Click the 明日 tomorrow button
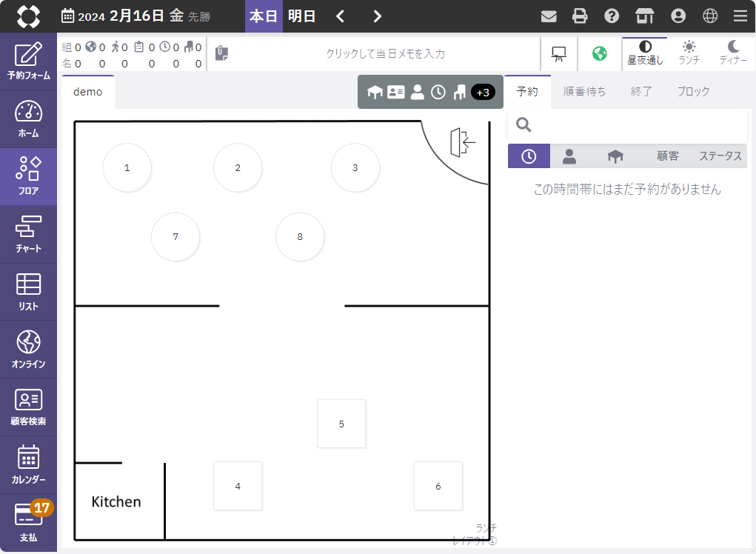The height and width of the screenshot is (554, 756). [301, 16]
